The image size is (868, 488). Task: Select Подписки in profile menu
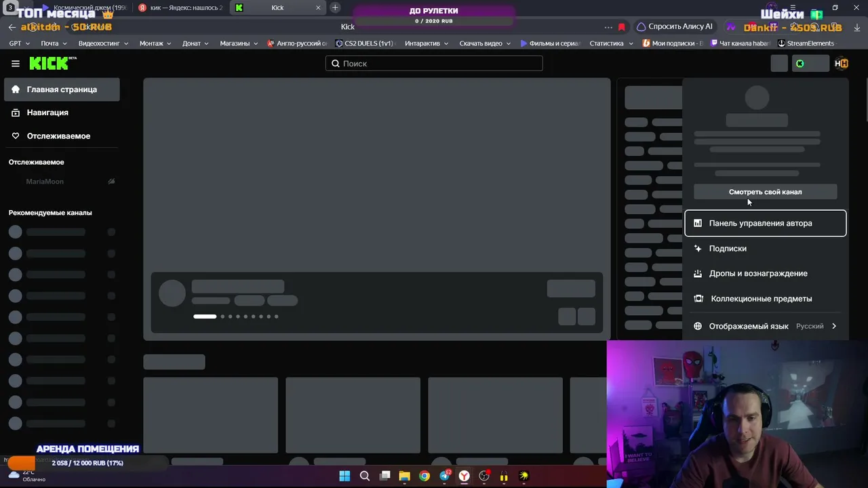pyautogui.click(x=765, y=248)
